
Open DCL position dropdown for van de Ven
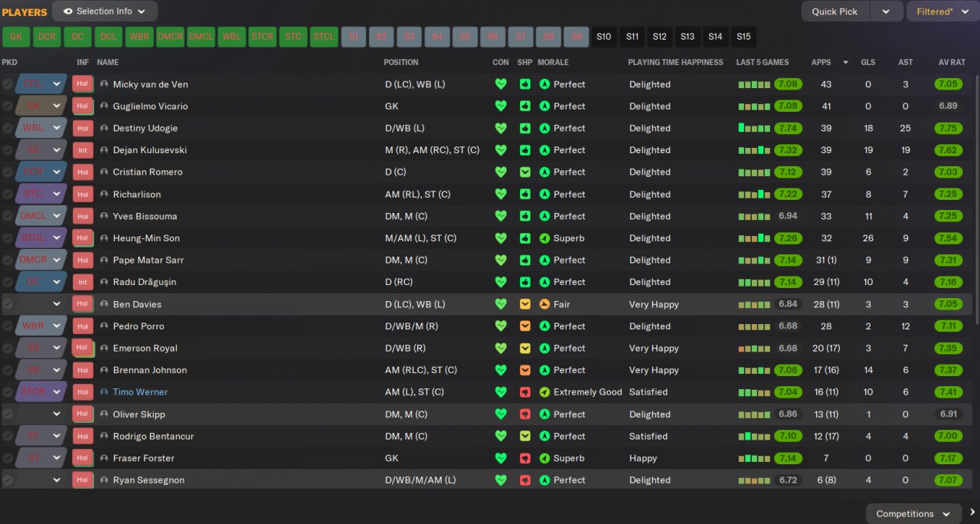click(x=57, y=84)
